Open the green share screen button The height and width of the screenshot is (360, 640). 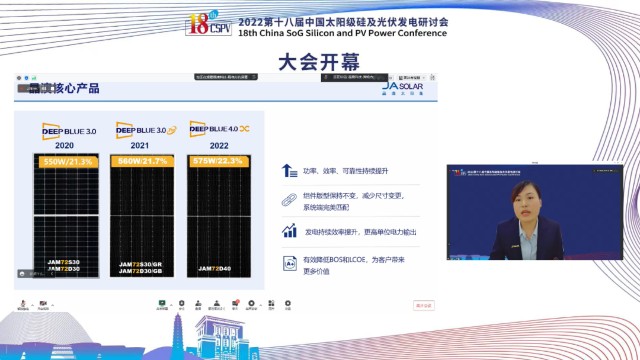tap(162, 304)
